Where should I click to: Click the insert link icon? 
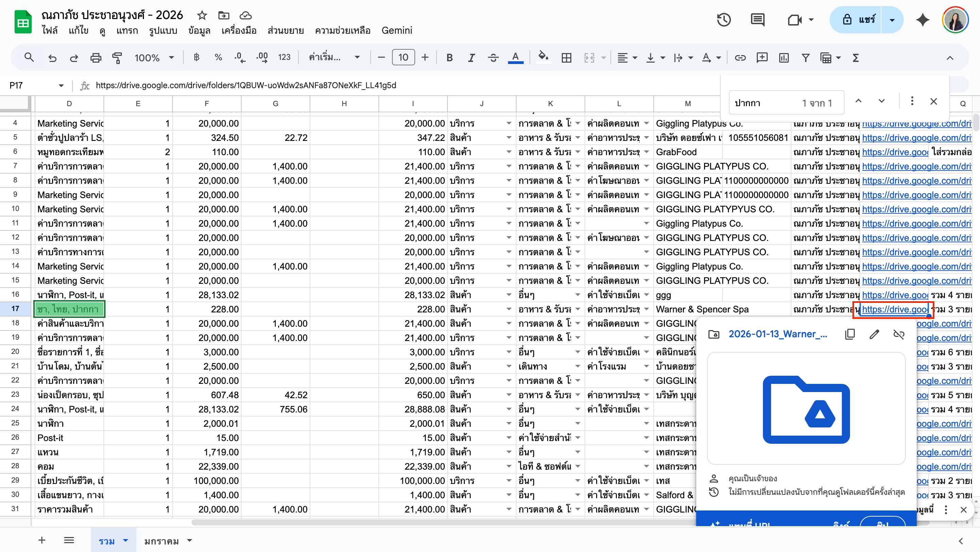click(x=740, y=58)
